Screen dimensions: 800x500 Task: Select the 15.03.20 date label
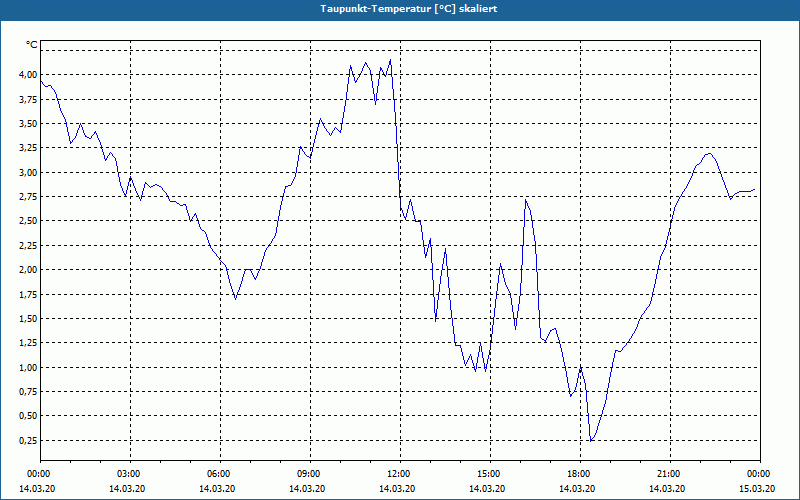(x=757, y=488)
